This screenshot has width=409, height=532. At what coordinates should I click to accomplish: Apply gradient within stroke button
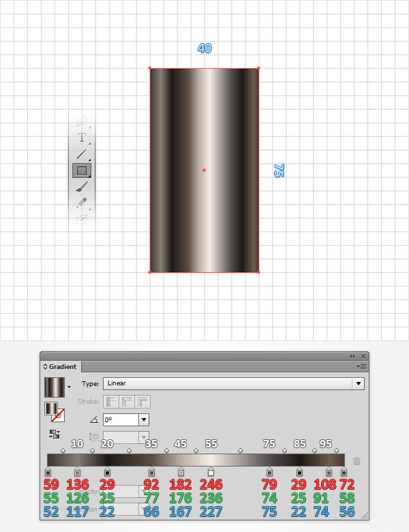point(111,402)
